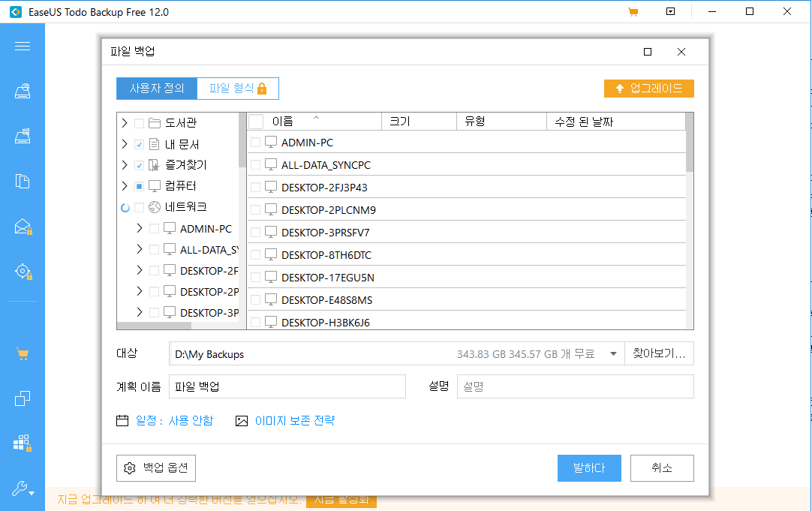The width and height of the screenshot is (812, 511).
Task: Click the shopping cart icon in title bar
Action: coord(633,11)
